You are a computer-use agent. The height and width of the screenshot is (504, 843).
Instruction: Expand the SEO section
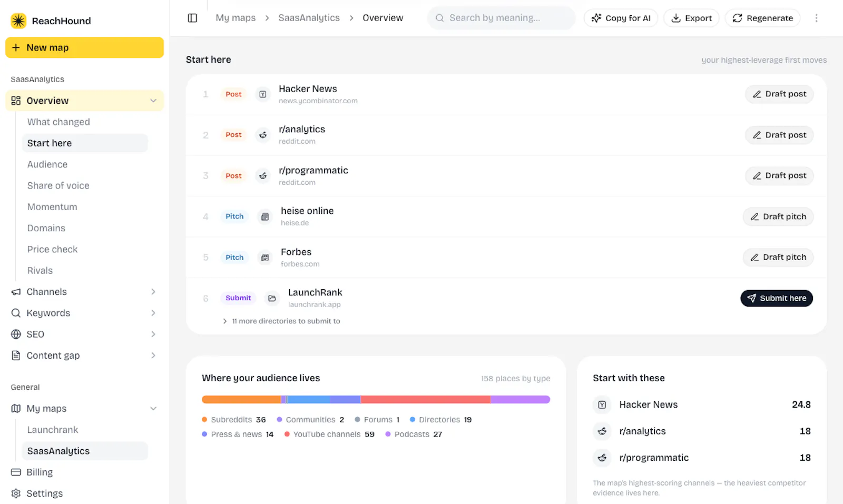pyautogui.click(x=153, y=334)
